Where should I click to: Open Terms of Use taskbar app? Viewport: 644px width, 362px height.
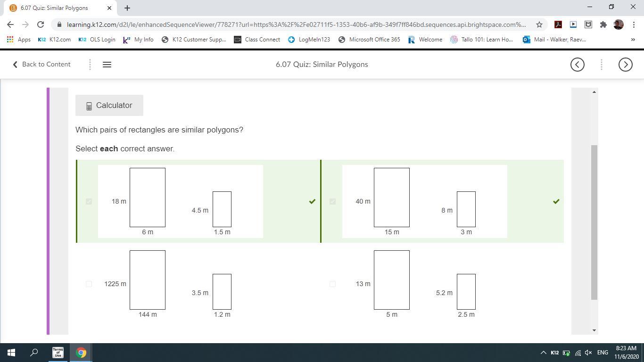pos(58,353)
